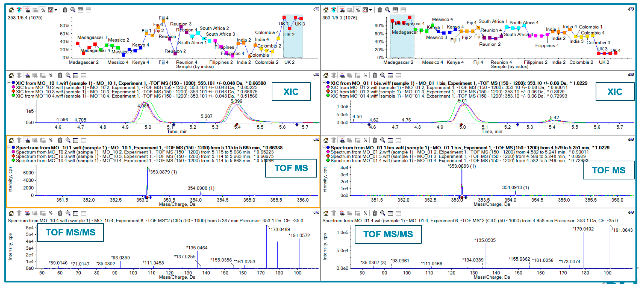This screenshot has height=288, width=644.
Task: Collapse the MO_10 1.wiff XIC trace list
Action: tap(9, 83)
